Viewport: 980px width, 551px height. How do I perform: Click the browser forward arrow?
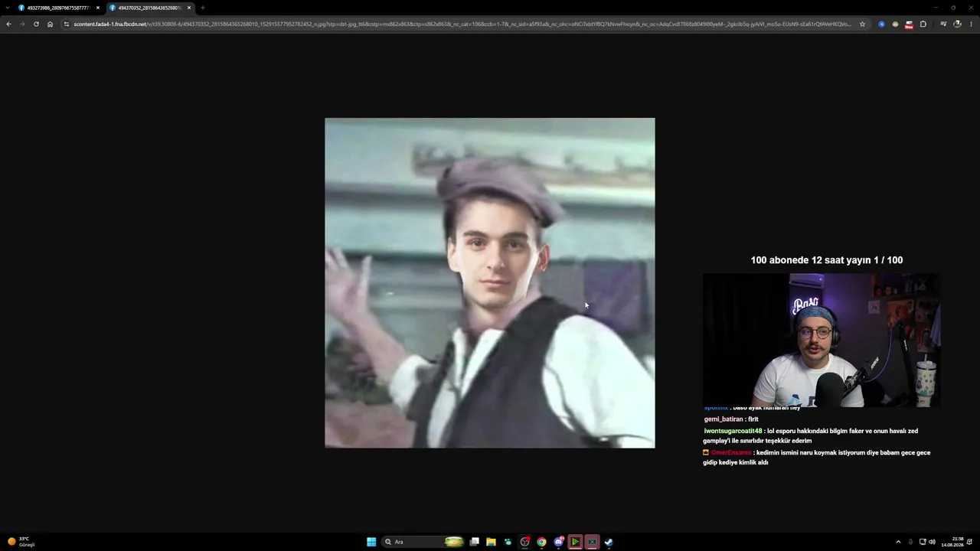(22, 24)
